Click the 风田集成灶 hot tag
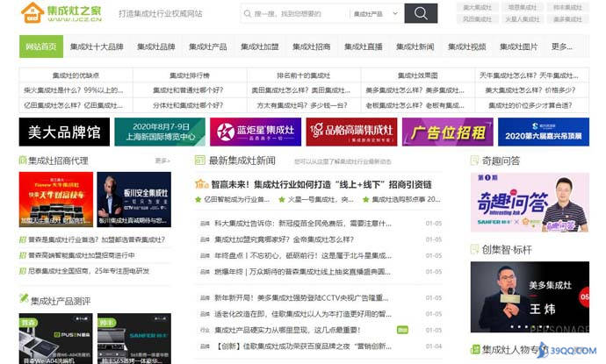 (x=477, y=19)
